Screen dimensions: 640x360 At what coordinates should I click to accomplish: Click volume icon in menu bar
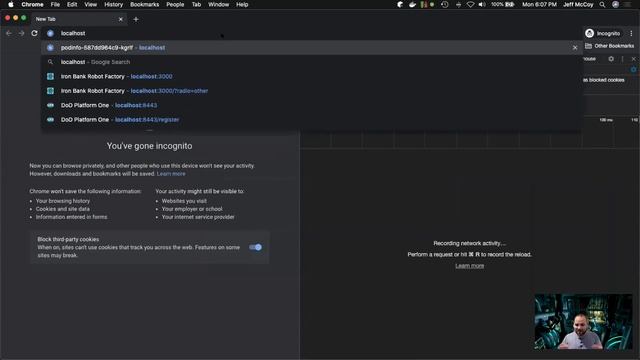(x=482, y=4)
